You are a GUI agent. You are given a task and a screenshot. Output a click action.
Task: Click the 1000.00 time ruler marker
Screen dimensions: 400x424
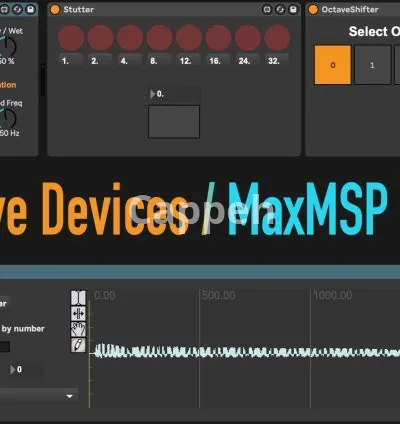pos(333,295)
